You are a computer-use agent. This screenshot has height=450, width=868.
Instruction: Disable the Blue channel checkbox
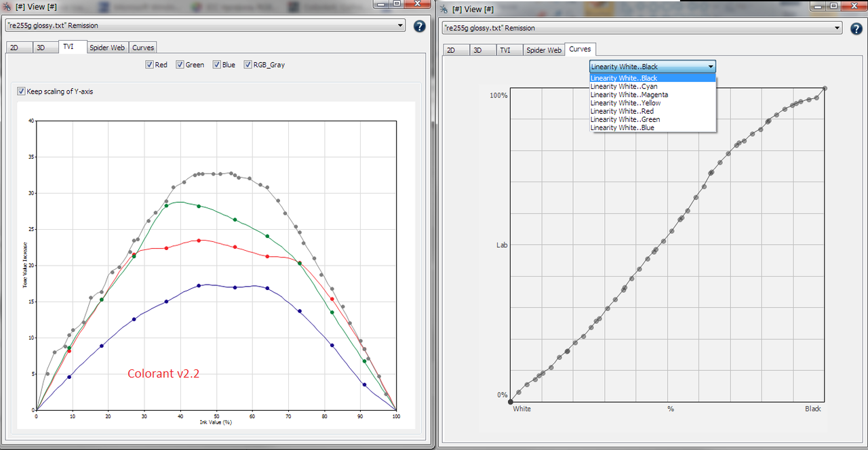pyautogui.click(x=216, y=64)
